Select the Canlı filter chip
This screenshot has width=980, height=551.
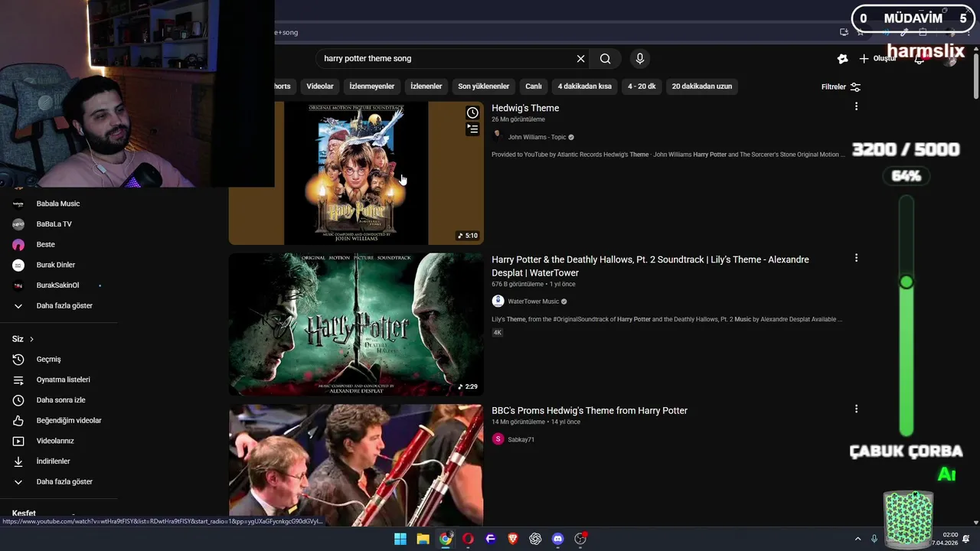click(534, 86)
